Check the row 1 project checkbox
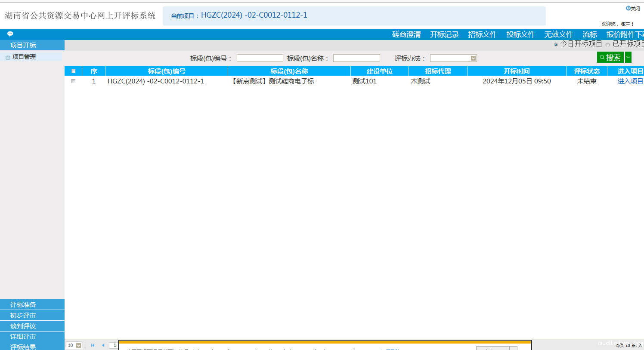 point(73,81)
